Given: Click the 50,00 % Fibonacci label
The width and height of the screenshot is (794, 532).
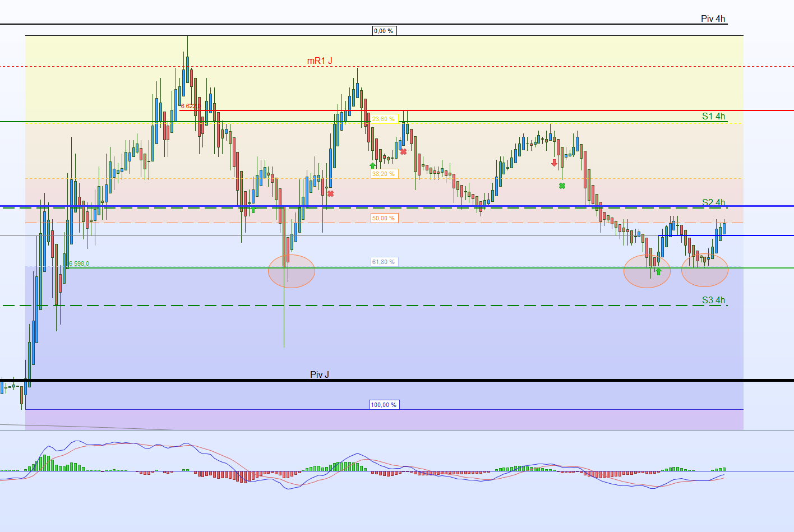Looking at the screenshot, I should click(x=384, y=218).
